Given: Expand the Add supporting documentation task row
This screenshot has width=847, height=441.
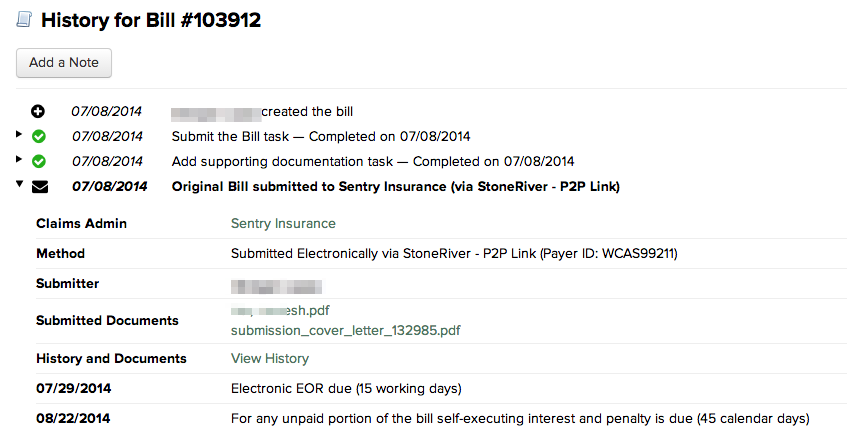Looking at the screenshot, I should 19,159.
